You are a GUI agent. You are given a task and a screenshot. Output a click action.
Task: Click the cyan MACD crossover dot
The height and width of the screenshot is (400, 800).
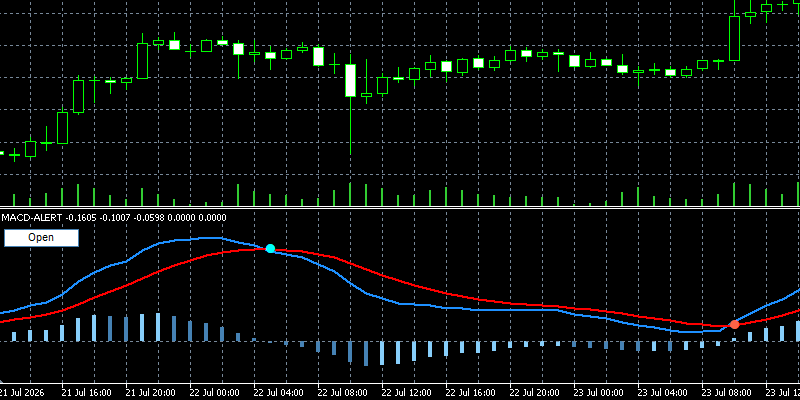coord(270,248)
